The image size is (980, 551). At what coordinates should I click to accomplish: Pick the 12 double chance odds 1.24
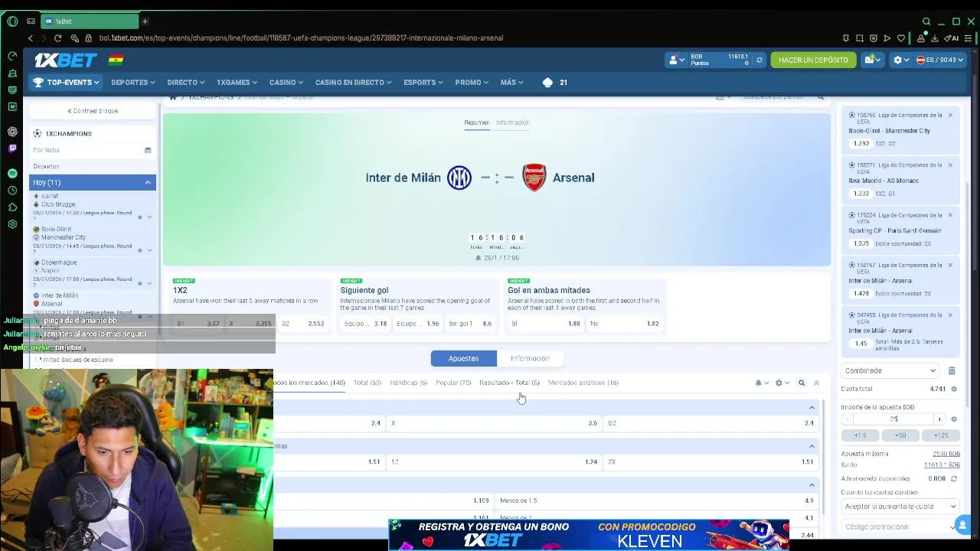[495, 461]
